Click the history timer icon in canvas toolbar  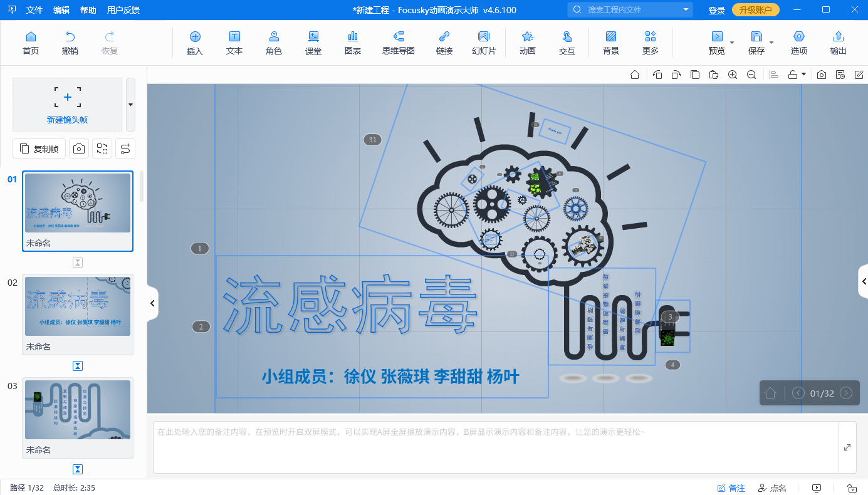click(840, 75)
